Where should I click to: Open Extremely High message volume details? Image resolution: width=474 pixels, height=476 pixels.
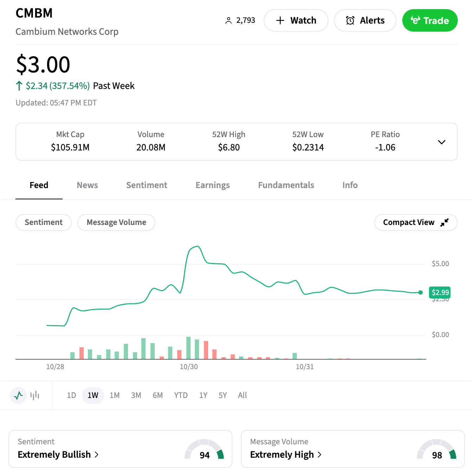click(286, 455)
